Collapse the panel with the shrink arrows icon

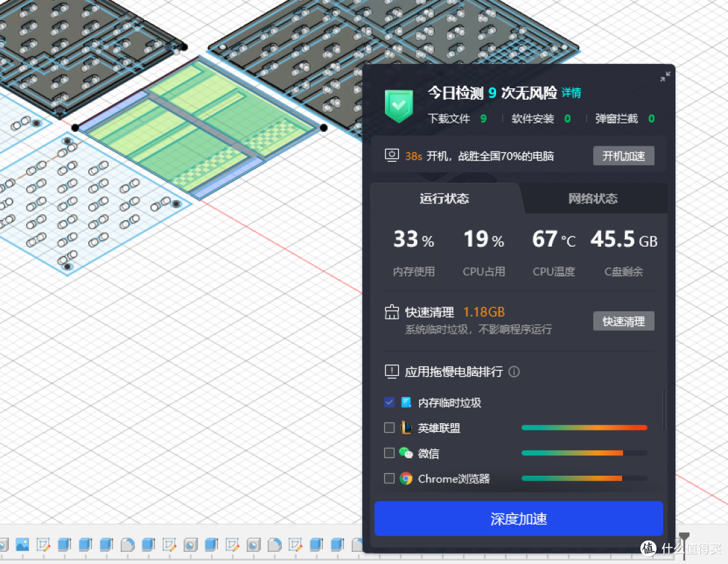pyautogui.click(x=665, y=77)
